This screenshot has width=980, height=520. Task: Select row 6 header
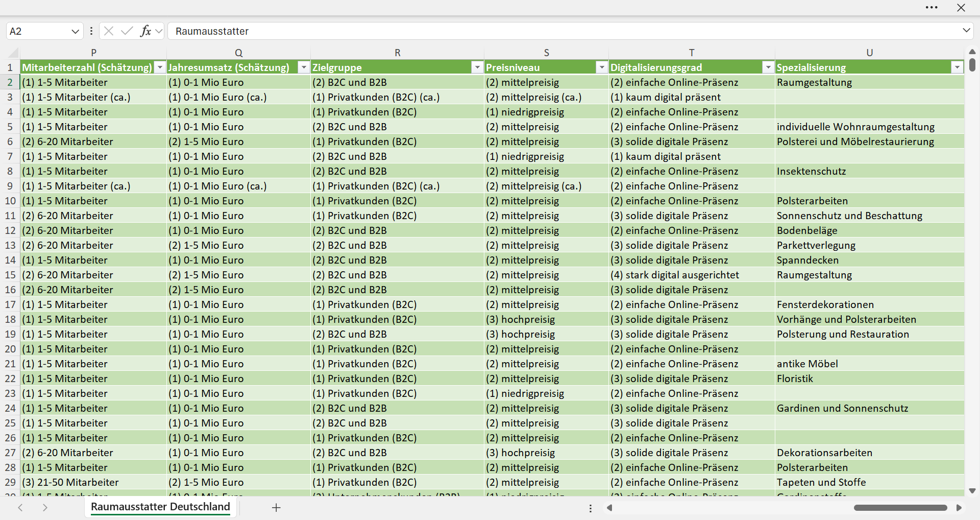tap(10, 141)
